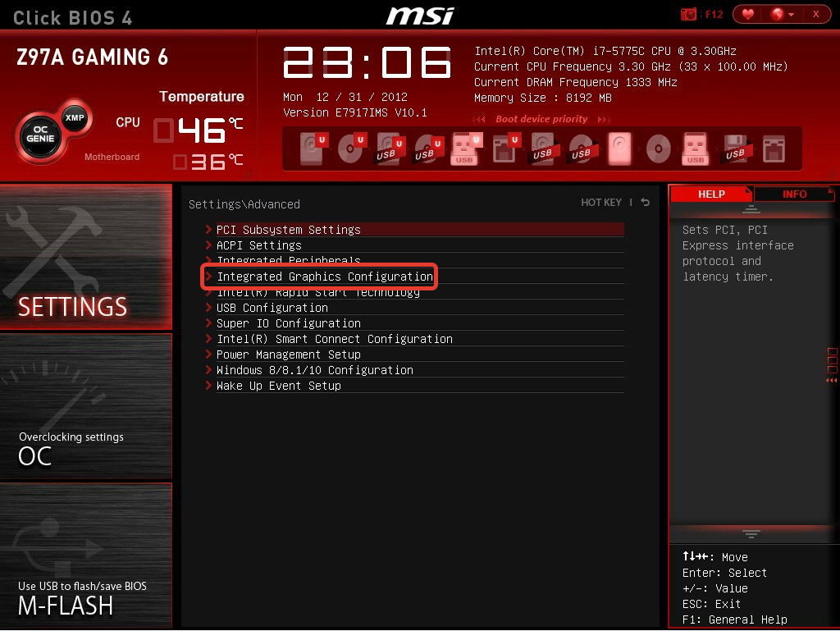Switch to the HELP tab
Viewport: 840px width, 631px height.
(711, 194)
